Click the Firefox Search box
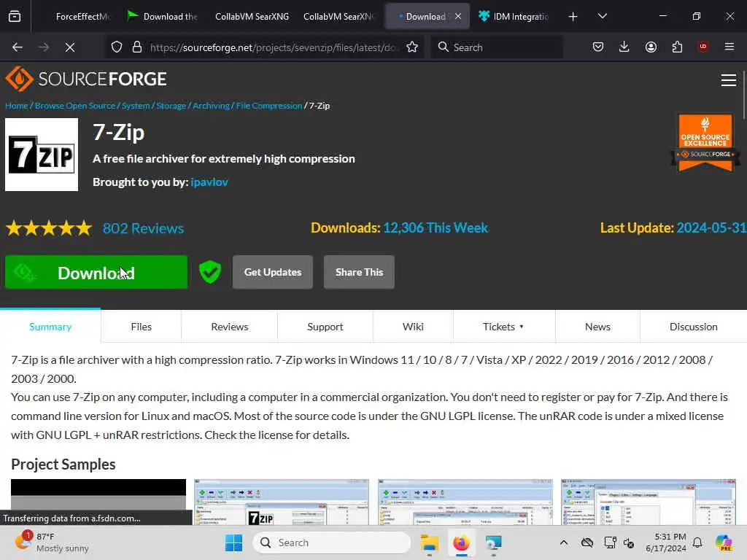 (497, 47)
